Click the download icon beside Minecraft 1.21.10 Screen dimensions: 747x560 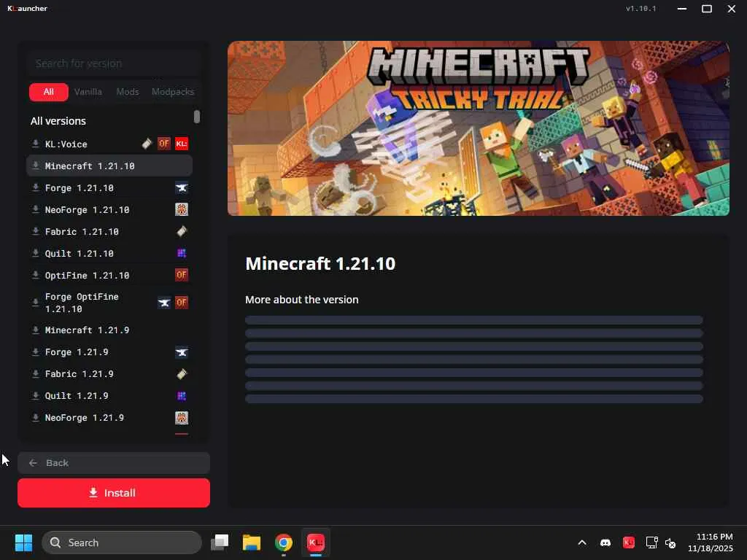pos(35,166)
